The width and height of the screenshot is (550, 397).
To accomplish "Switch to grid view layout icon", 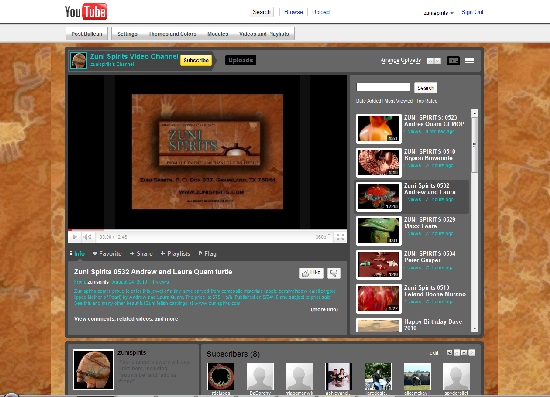I will coord(469,61).
